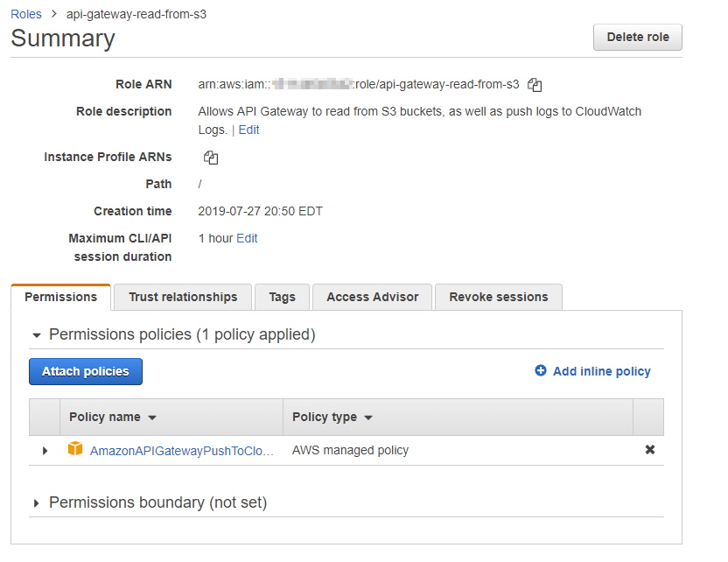This screenshot has height=562, width=728.
Task: Click the plus icon next to Add inline policy
Action: [541, 371]
